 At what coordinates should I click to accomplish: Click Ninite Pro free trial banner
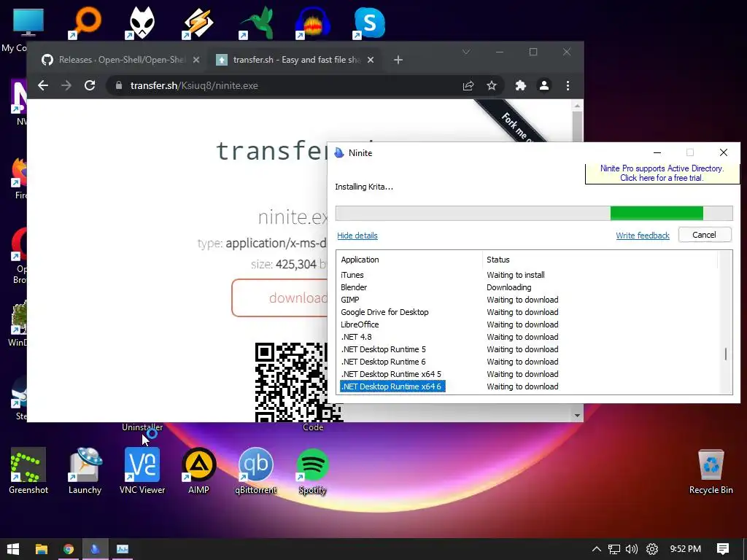click(662, 174)
